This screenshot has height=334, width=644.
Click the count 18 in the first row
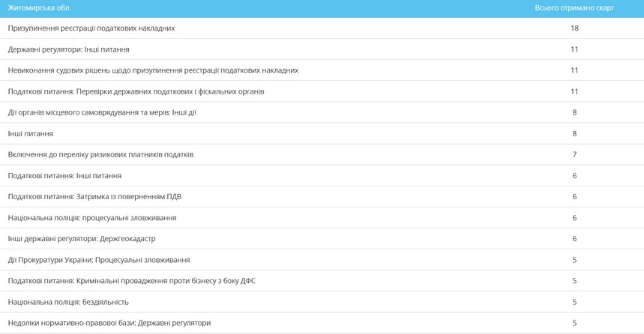pos(574,28)
